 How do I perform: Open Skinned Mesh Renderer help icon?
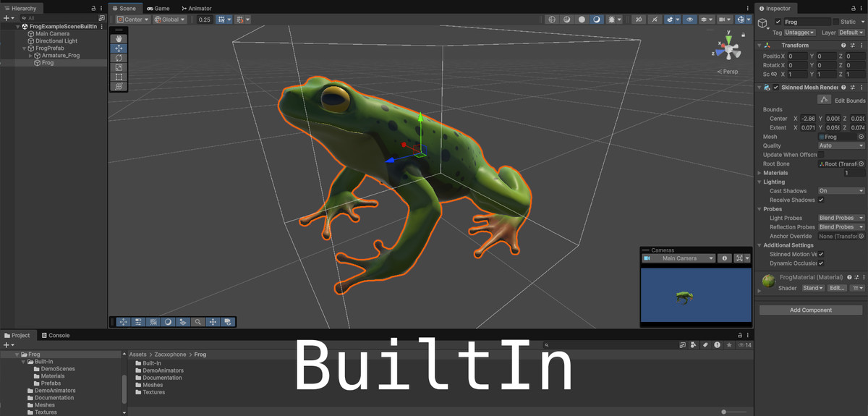[x=843, y=88]
